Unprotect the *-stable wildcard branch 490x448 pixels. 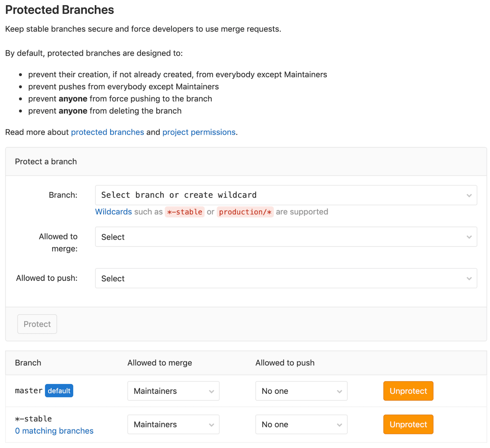[x=408, y=424]
